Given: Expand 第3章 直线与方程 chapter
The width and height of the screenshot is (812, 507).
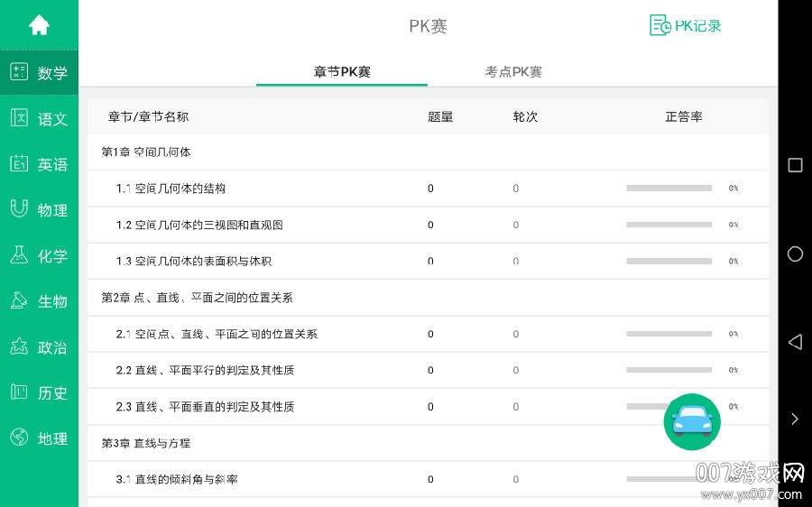Looking at the screenshot, I should pyautogui.click(x=146, y=443).
